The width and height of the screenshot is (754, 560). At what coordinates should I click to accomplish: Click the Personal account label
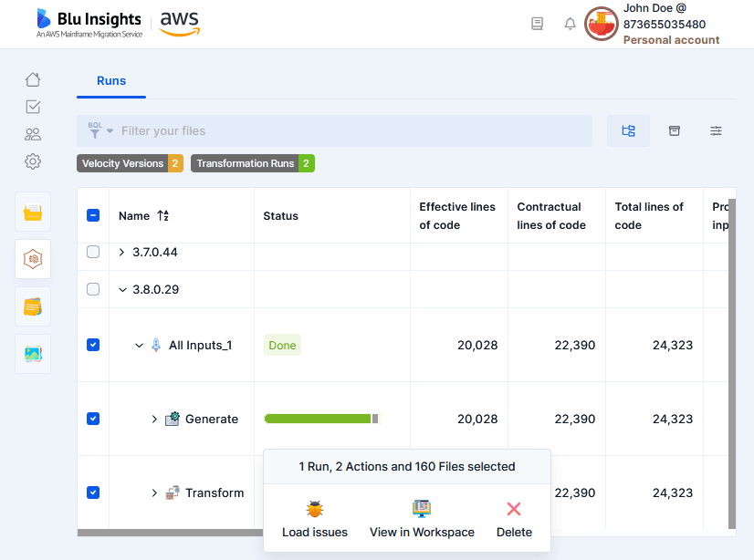pos(671,40)
